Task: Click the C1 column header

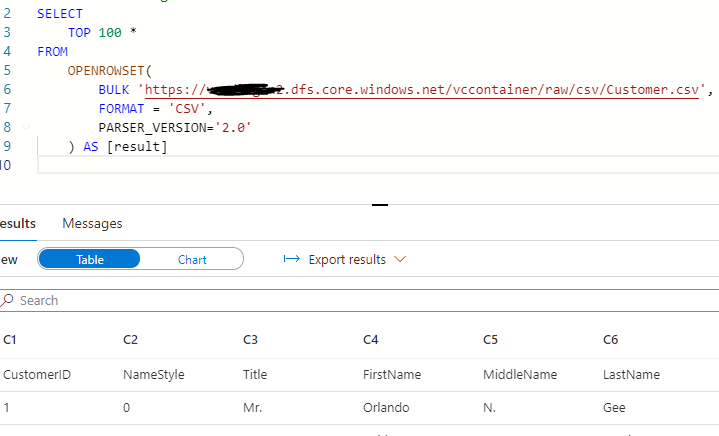Action: 10,340
